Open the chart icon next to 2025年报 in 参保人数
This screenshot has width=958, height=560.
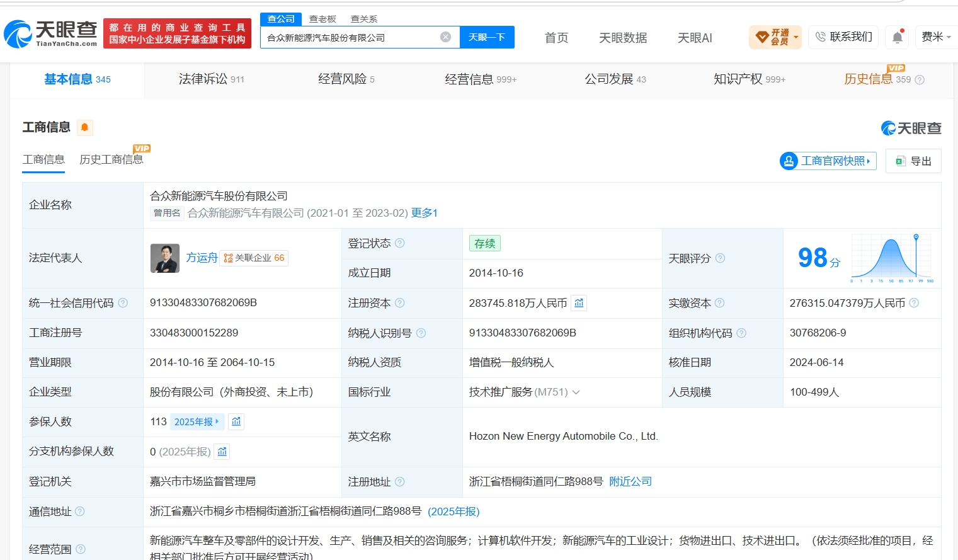[x=236, y=421]
